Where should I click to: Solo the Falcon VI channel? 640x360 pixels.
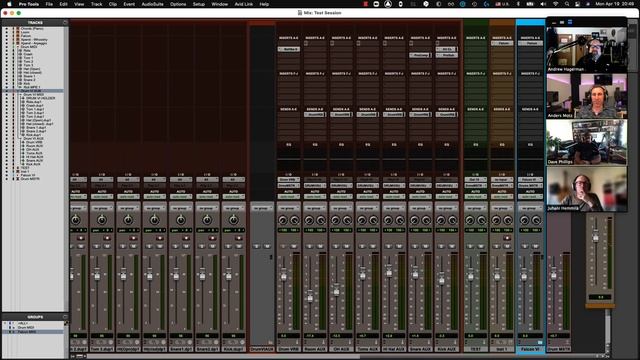click(x=525, y=246)
